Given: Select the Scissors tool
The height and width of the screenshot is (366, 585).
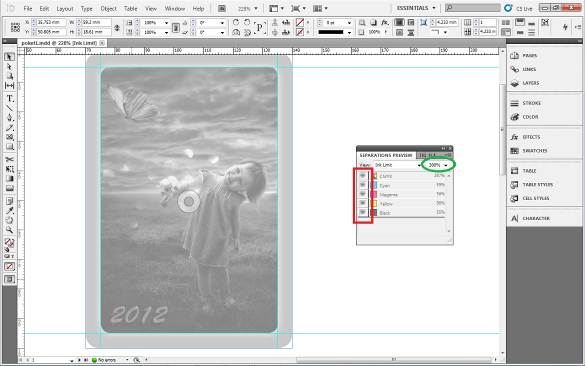Looking at the screenshot, I should [x=9, y=160].
